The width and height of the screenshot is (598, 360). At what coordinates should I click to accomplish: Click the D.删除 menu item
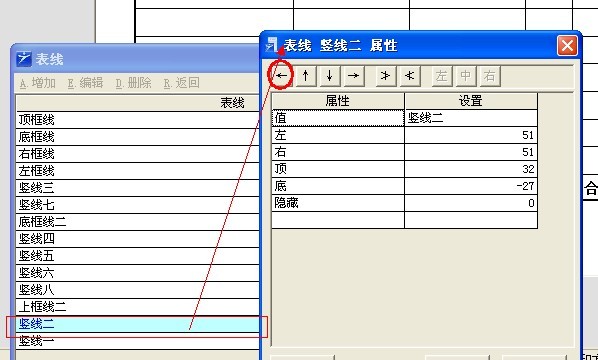click(133, 83)
